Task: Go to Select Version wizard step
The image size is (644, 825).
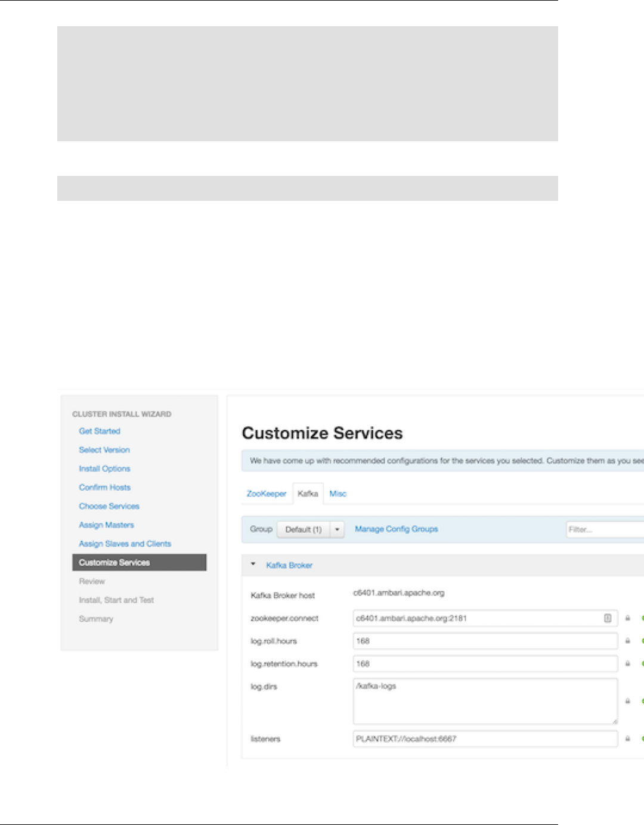Action: pos(104,450)
